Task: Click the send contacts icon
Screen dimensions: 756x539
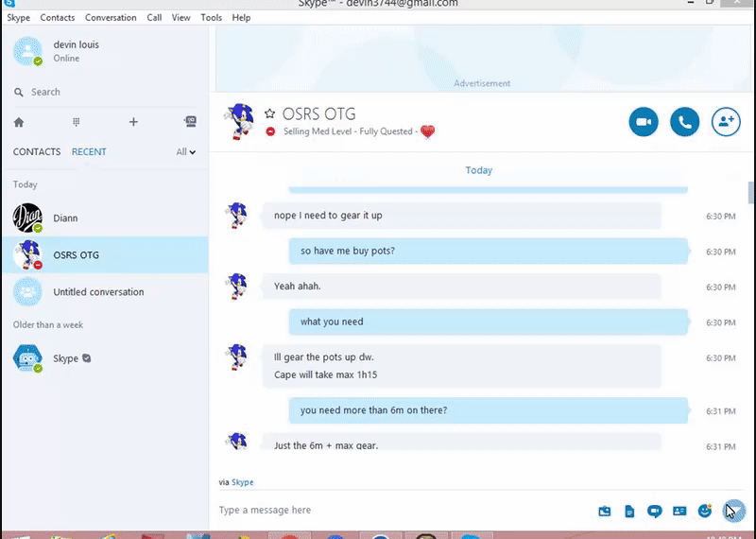Action: click(679, 511)
